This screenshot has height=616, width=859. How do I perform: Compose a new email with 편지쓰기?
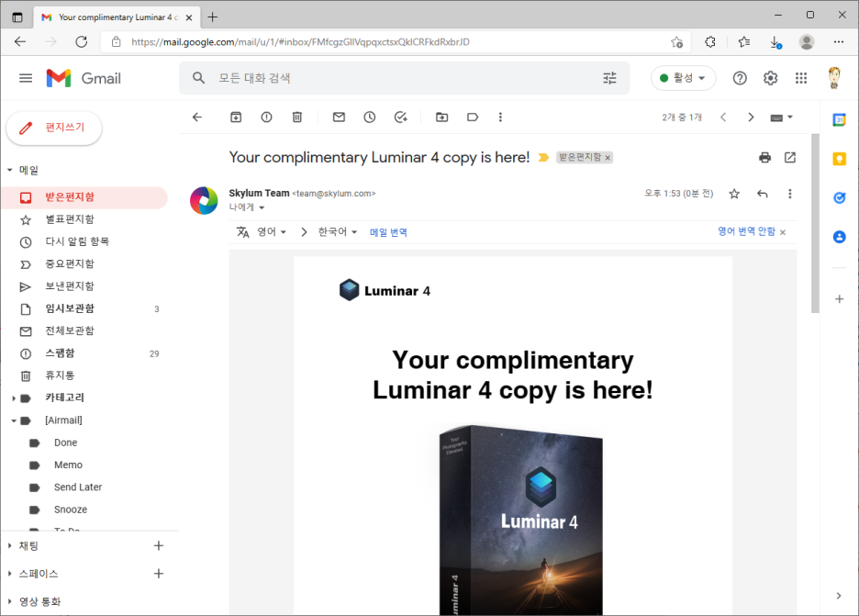coord(53,129)
